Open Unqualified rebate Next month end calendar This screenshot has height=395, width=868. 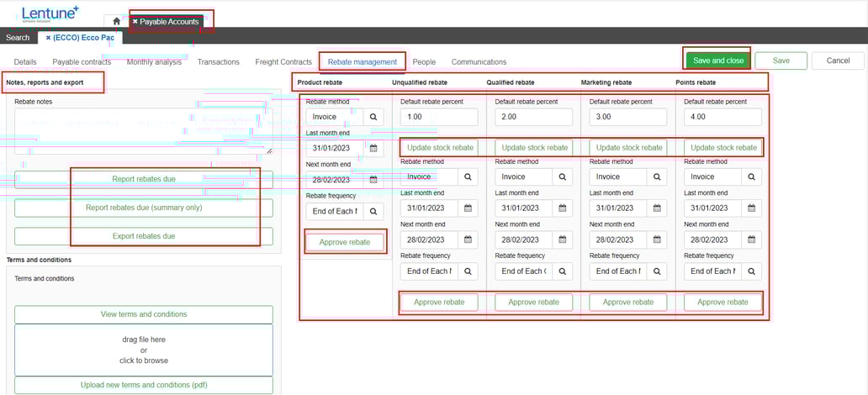tap(468, 240)
